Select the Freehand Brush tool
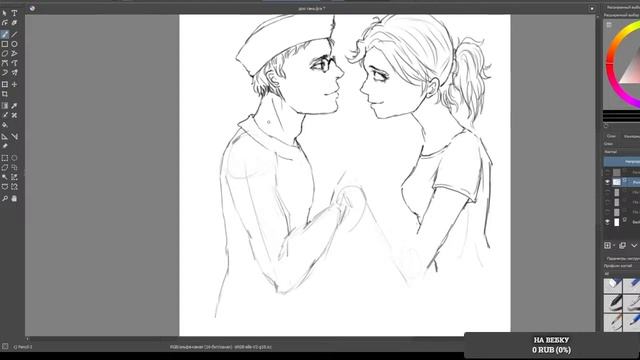640x360 pixels. pyautogui.click(x=4, y=34)
